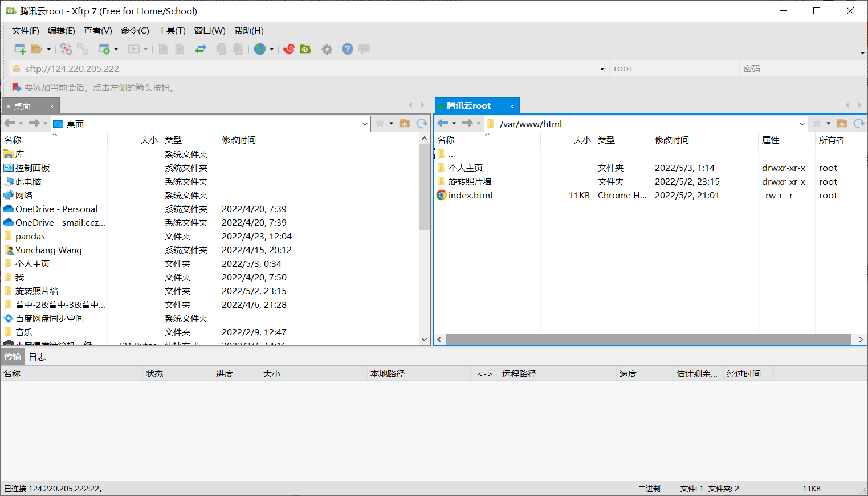The width and height of the screenshot is (868, 496).
Task: Open the 命令(C) menu
Action: (x=135, y=31)
